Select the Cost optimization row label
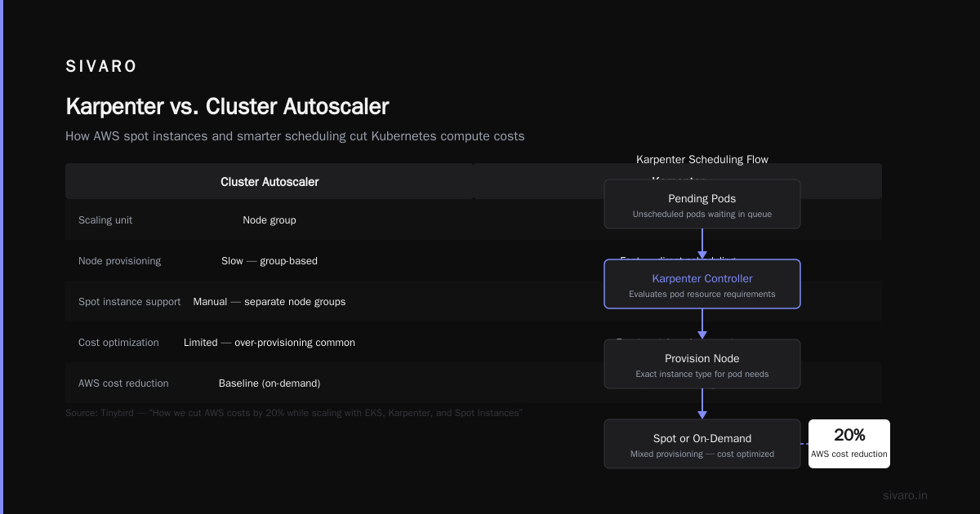The height and width of the screenshot is (514, 980). pyautogui.click(x=118, y=343)
